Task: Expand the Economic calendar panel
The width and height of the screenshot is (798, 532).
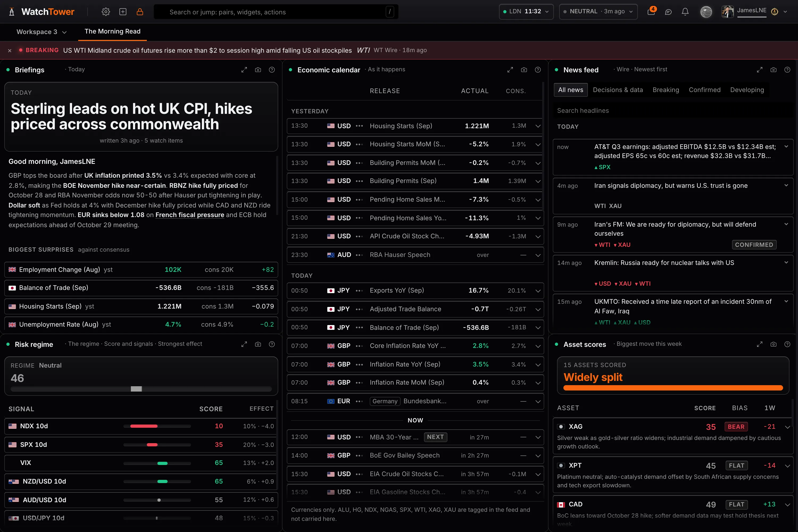Action: 510,70
